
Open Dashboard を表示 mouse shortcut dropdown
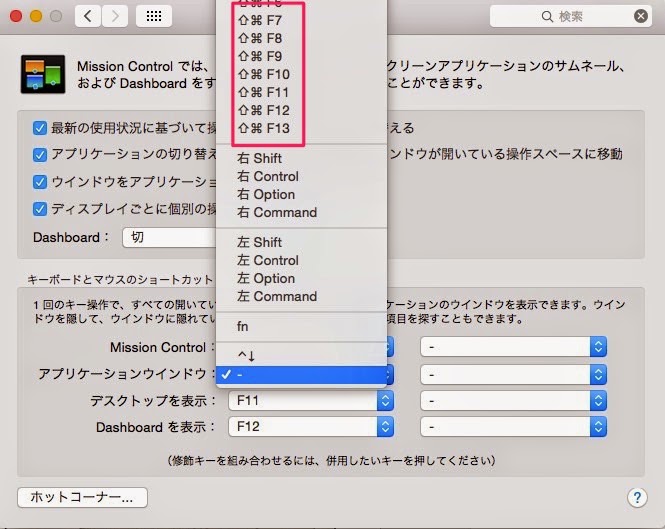click(513, 427)
